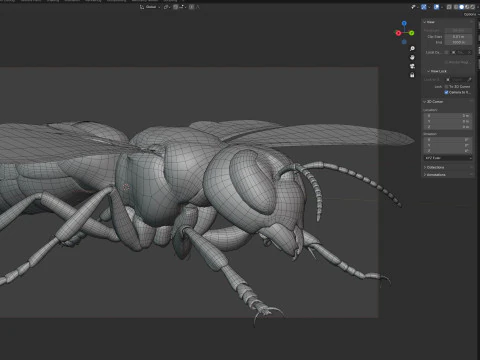Switch to rendered viewport shading
Screen dimensions: 480x360
tap(472, 7)
